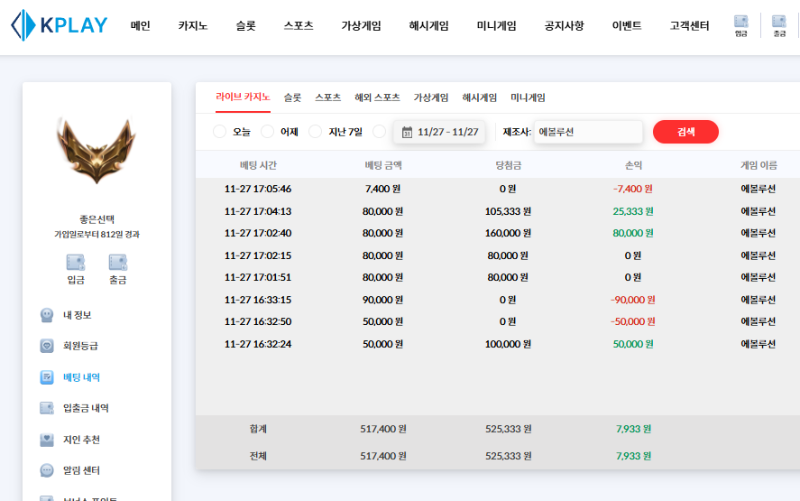Click the 25,333 원 profit value

click(633, 211)
